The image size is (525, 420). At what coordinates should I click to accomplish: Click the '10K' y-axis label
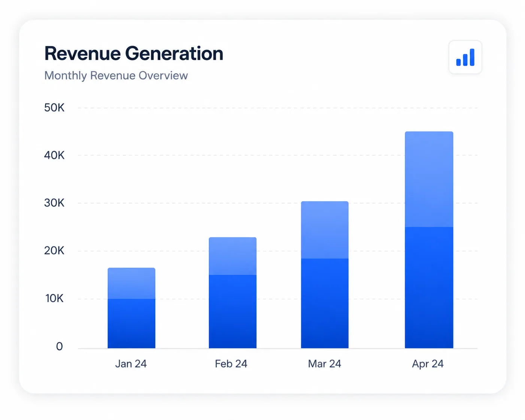(x=54, y=298)
